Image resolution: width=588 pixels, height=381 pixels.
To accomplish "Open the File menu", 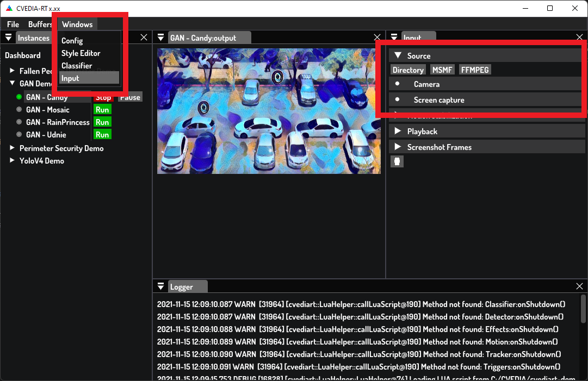I will pyautogui.click(x=13, y=24).
